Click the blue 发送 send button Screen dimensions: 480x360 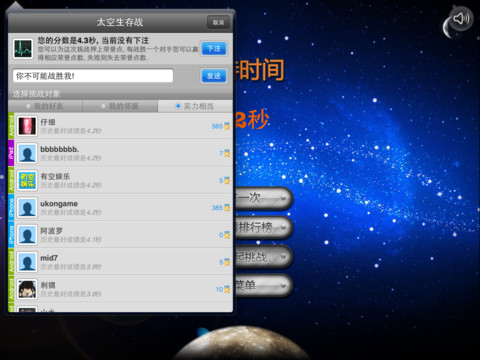214,76
